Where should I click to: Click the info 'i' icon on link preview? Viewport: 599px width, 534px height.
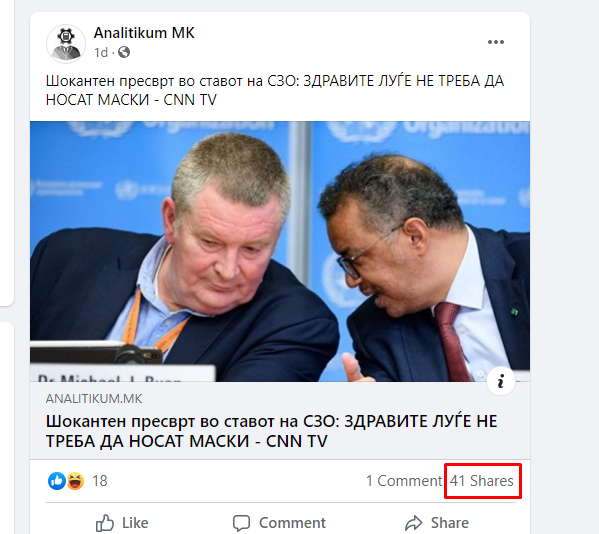[500, 381]
